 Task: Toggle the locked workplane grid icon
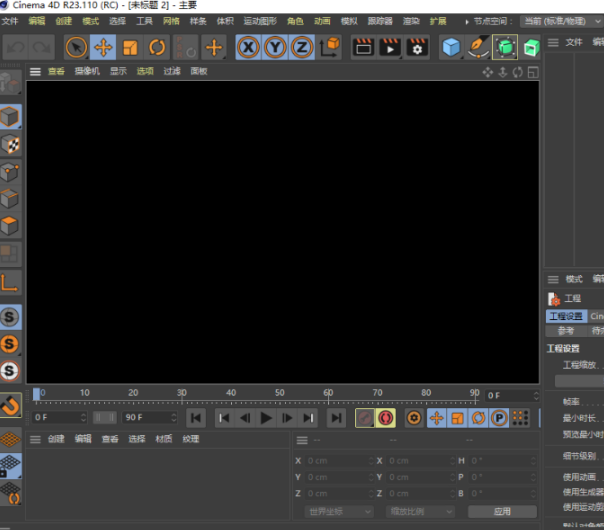pyautogui.click(x=10, y=466)
